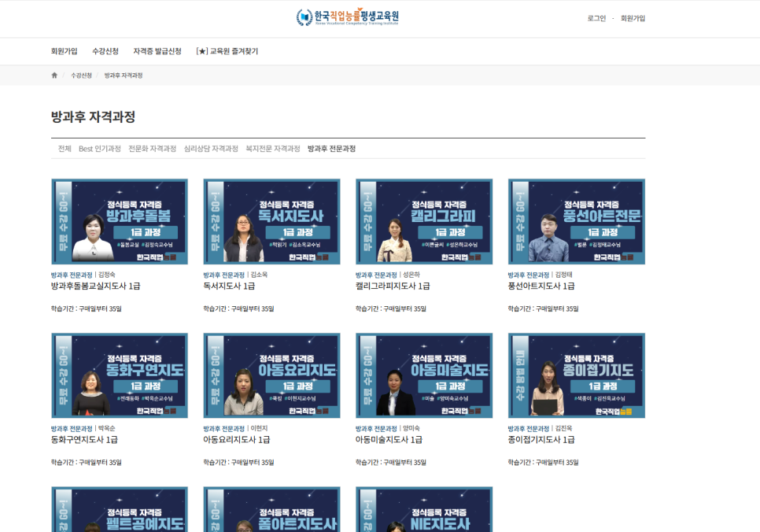Click the 독서지도사 1급 course title

(229, 286)
